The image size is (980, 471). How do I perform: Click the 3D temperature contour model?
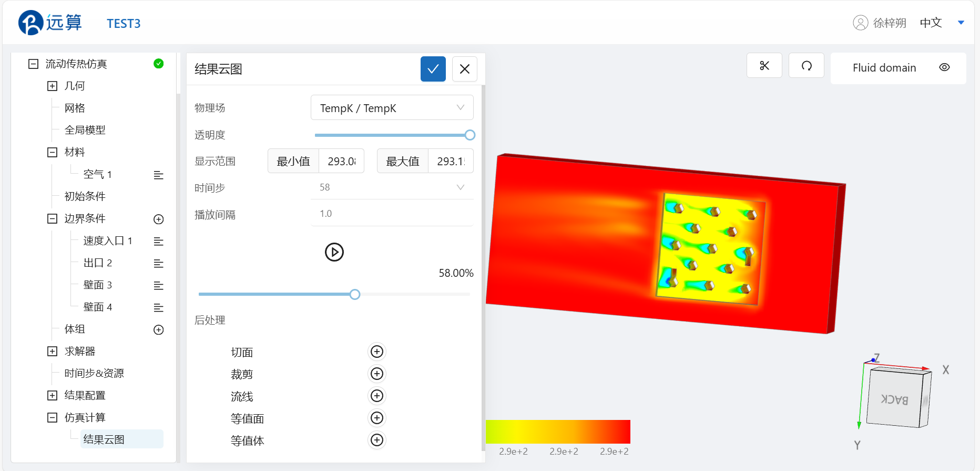[665, 244]
